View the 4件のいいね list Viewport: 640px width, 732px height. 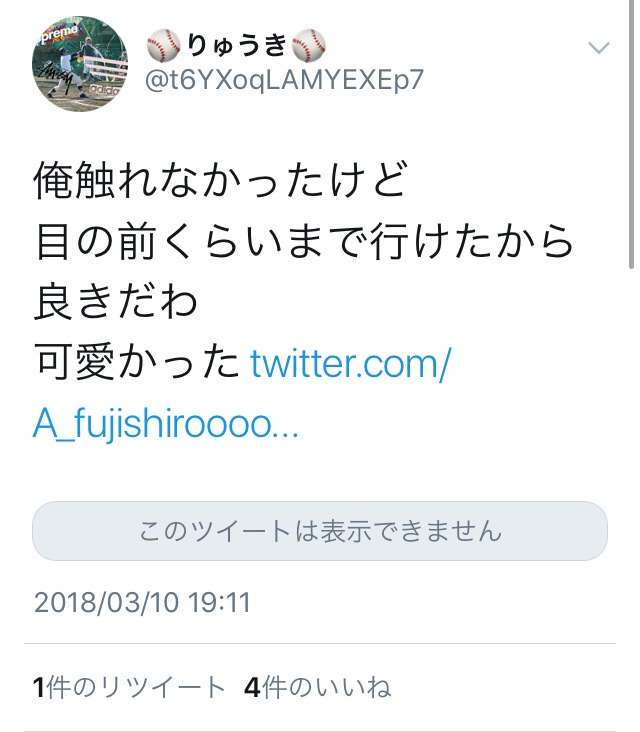pos(317,687)
